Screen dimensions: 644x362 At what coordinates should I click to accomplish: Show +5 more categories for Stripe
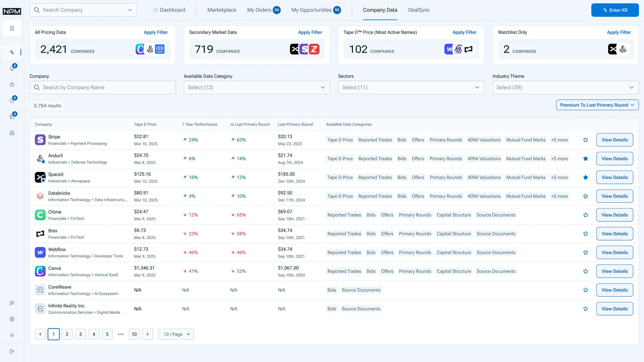coord(559,140)
